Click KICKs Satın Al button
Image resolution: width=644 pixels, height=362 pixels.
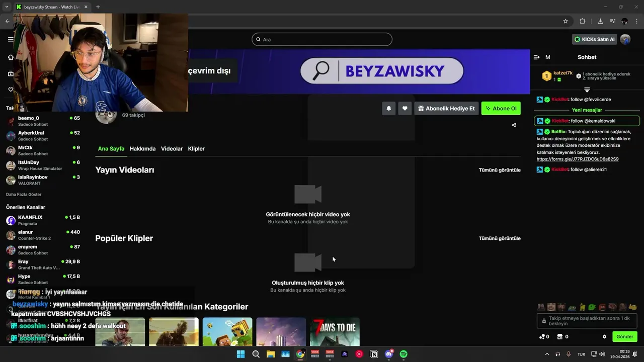tap(595, 39)
